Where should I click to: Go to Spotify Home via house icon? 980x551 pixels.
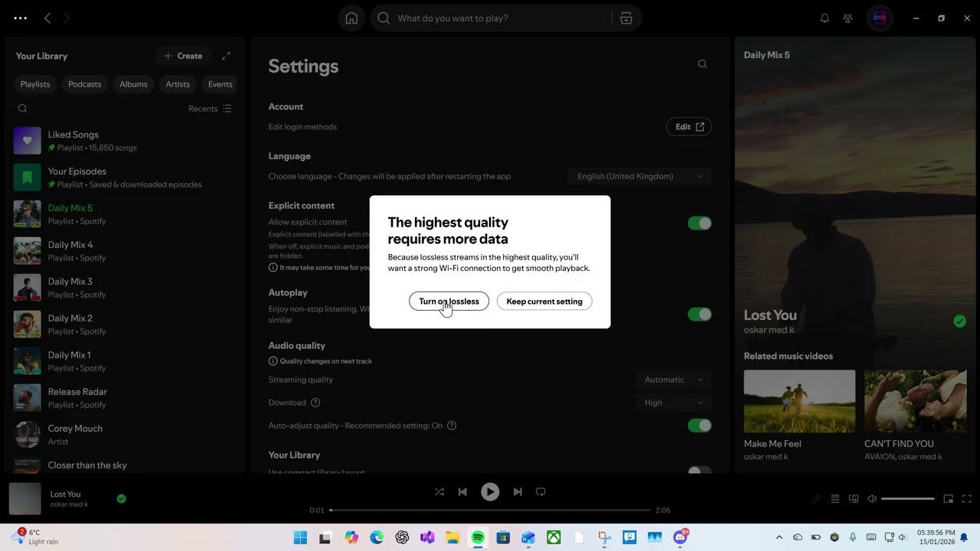point(351,18)
